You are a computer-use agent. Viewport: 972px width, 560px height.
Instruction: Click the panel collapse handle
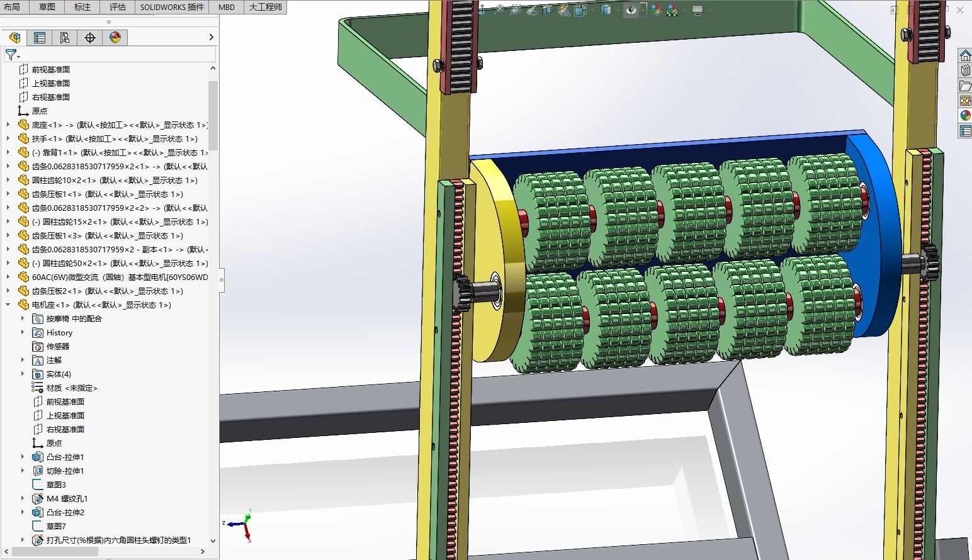coord(222,280)
